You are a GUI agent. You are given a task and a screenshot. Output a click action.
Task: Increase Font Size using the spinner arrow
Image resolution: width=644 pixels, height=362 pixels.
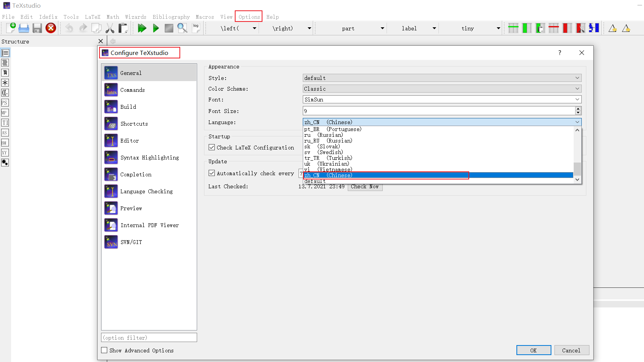click(x=578, y=109)
